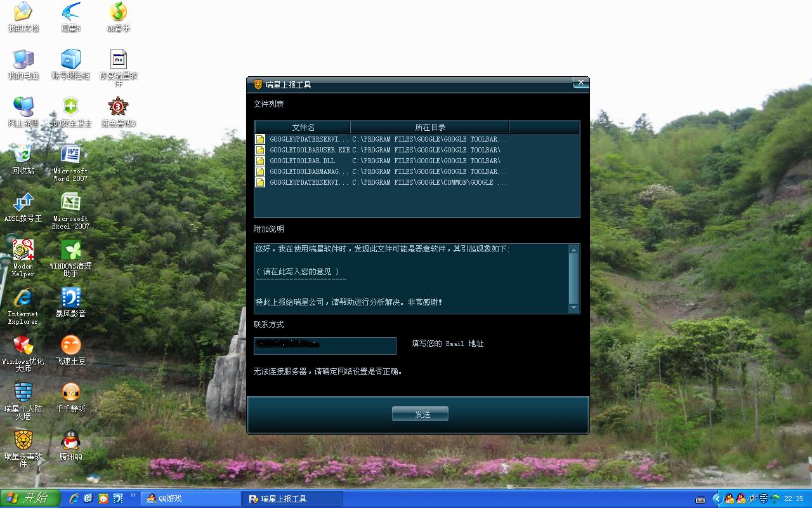
Task: Launch Internet Explorer from the desktop
Action: 23,306
